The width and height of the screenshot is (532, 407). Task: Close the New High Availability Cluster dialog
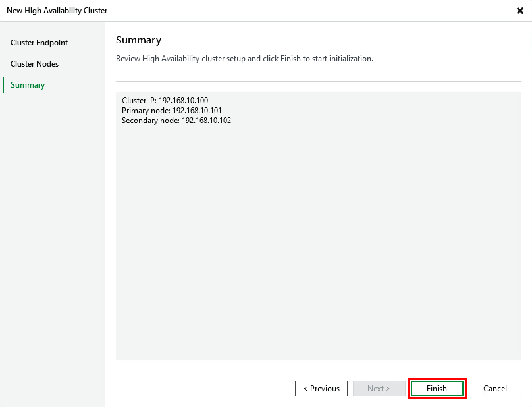click(520, 11)
